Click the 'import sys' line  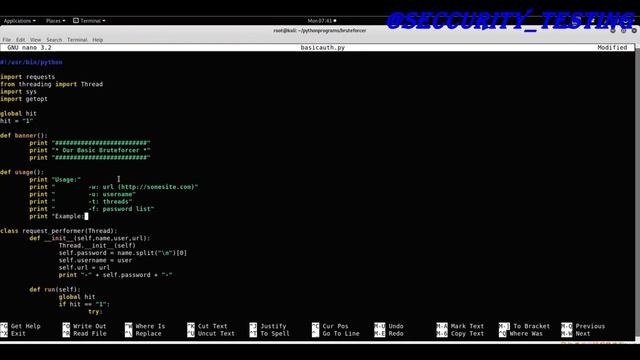coord(18,91)
